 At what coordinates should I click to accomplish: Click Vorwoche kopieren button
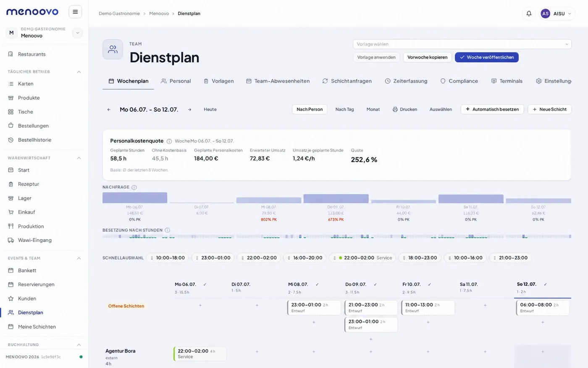(x=427, y=57)
